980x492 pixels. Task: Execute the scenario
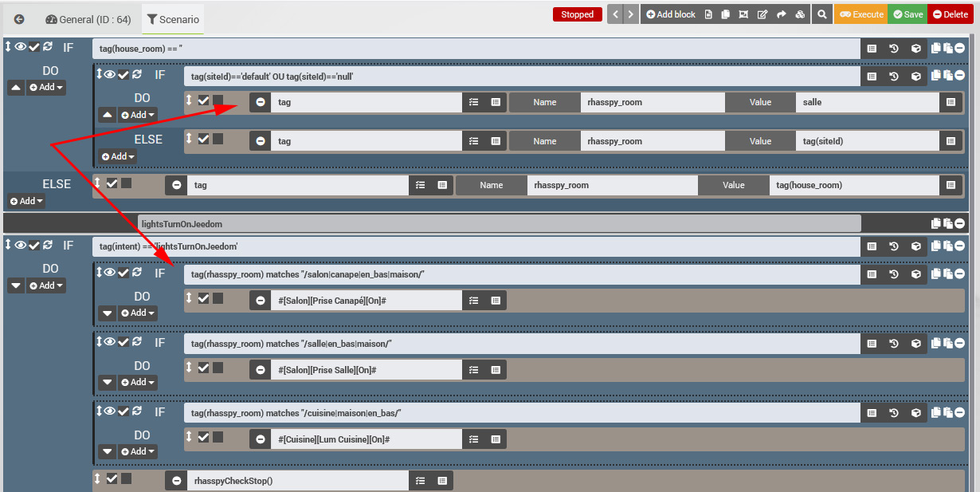click(x=860, y=14)
